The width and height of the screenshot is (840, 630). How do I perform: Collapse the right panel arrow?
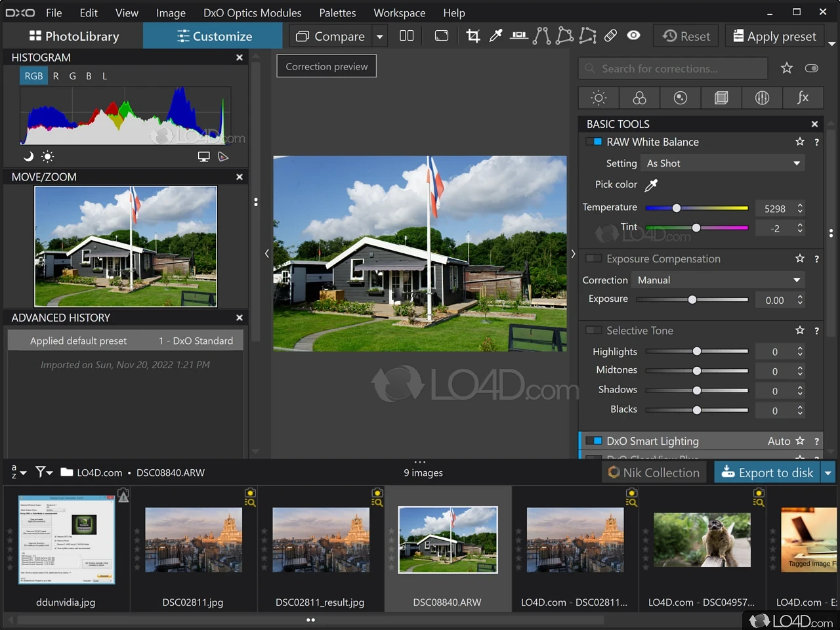[x=573, y=253]
